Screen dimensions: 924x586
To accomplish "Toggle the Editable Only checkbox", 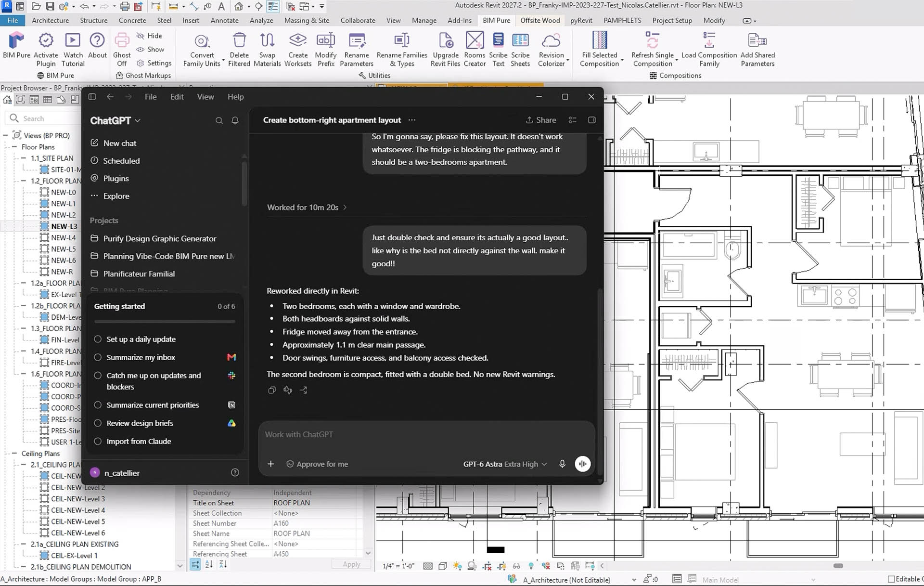I will coord(891,579).
